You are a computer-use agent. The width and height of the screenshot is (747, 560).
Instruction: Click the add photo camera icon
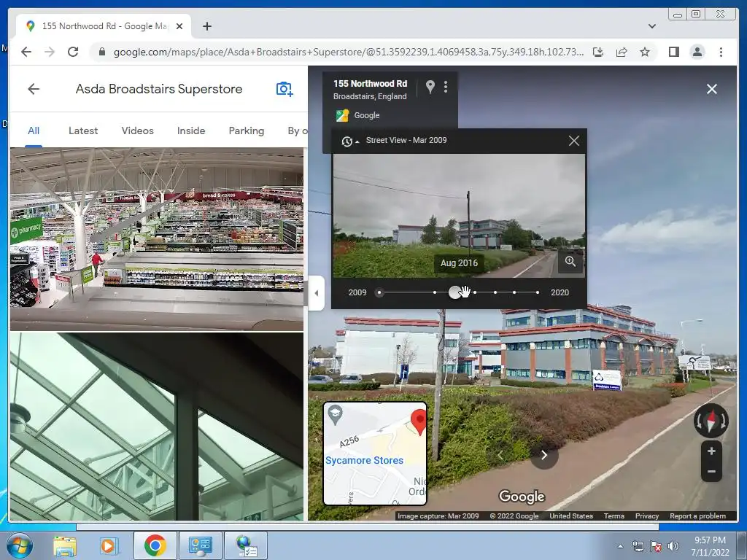(x=285, y=89)
